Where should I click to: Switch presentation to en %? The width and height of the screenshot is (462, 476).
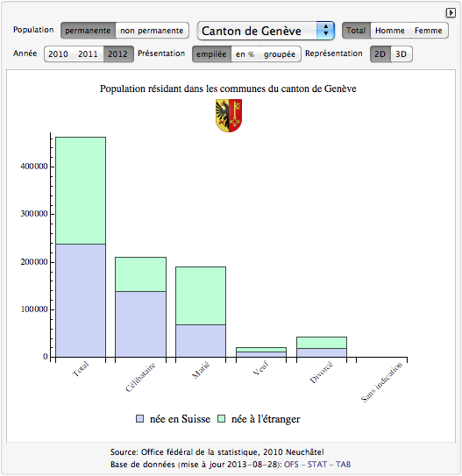coord(245,54)
